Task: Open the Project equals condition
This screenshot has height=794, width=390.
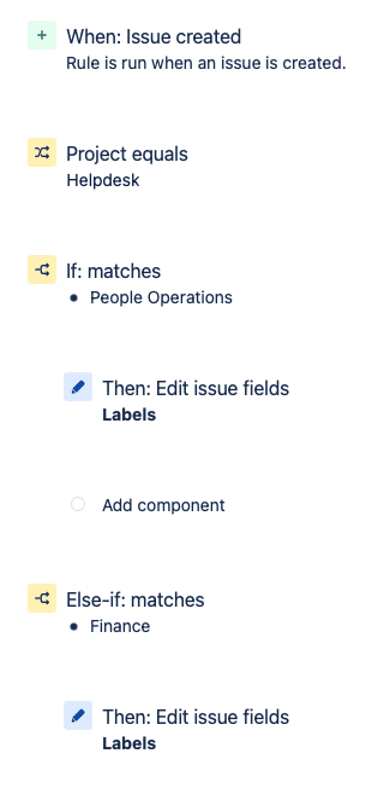Action: [127, 154]
